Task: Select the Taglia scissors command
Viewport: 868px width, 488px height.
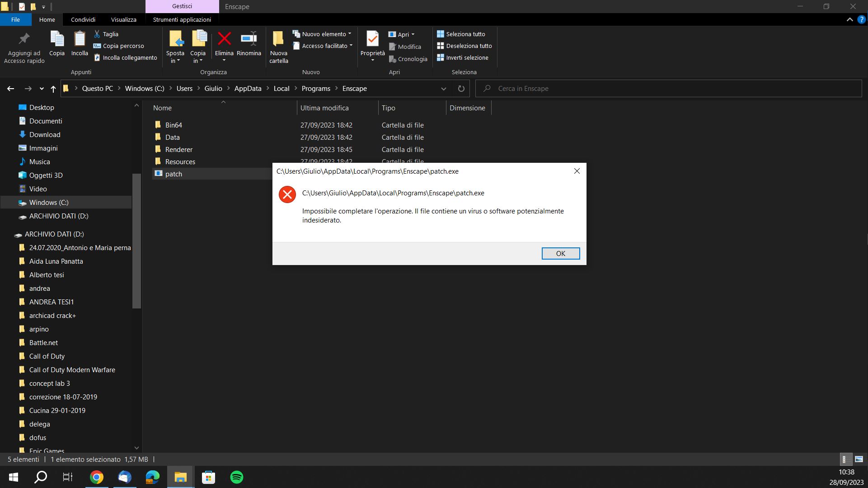Action: pos(106,34)
